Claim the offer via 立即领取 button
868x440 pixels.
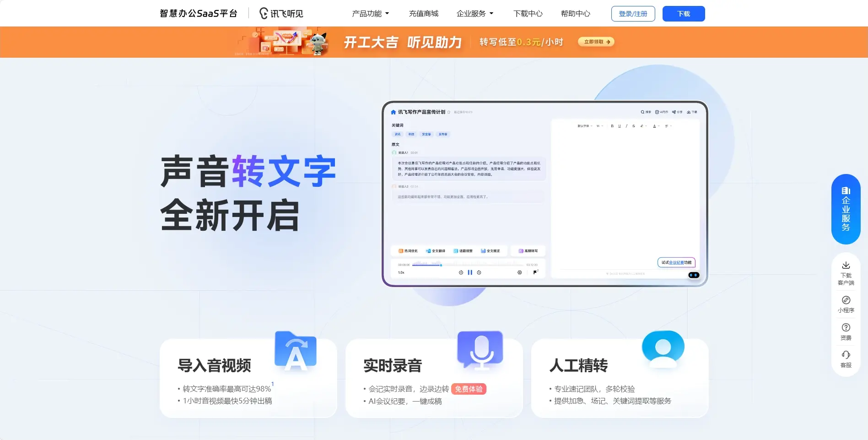[596, 42]
